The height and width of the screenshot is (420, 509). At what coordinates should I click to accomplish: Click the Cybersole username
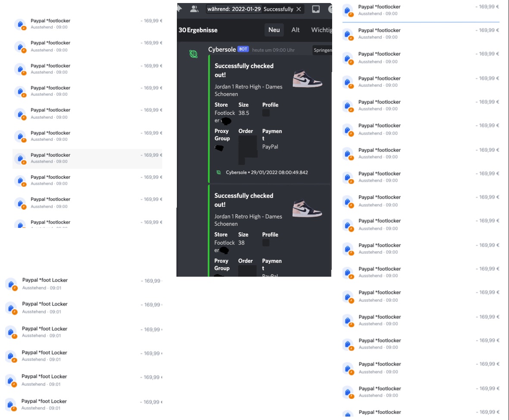(x=222, y=49)
